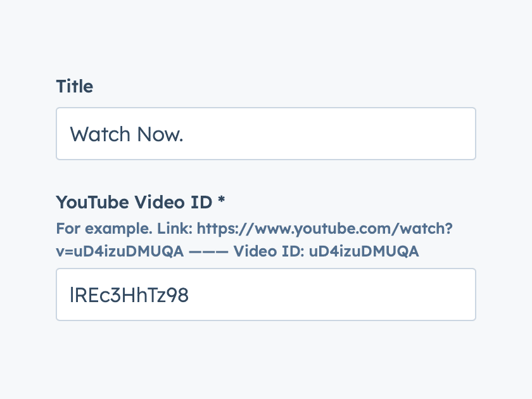Click inside the Title input field
This screenshot has width=532, height=399.
(266, 134)
